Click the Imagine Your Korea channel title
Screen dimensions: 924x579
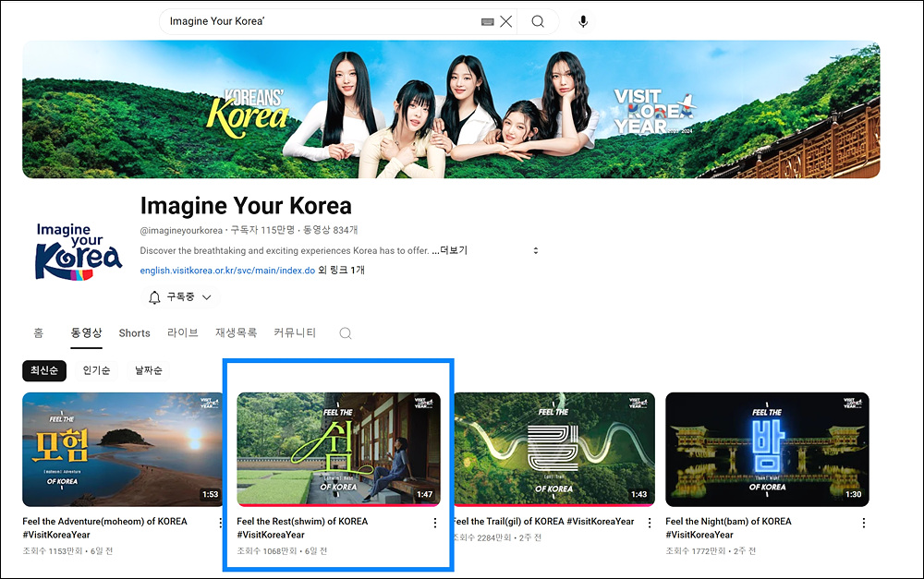[246, 206]
